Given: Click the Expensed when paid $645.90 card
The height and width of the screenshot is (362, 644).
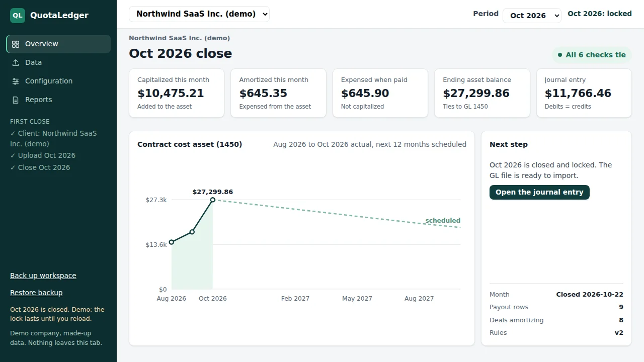Looking at the screenshot, I should coord(380,94).
